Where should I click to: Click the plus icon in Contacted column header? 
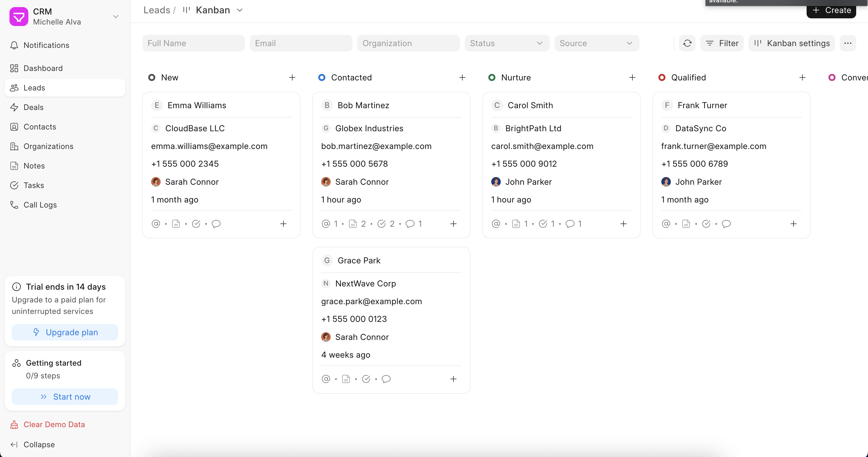tap(462, 77)
